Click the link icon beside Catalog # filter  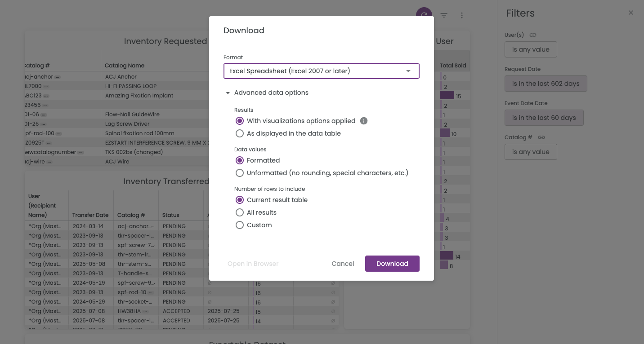coord(541,137)
